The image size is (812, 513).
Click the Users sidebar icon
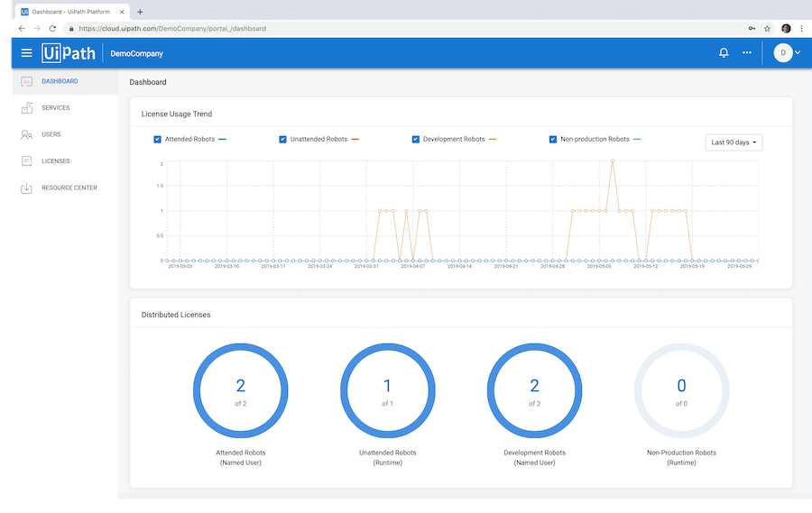pyautogui.click(x=26, y=134)
